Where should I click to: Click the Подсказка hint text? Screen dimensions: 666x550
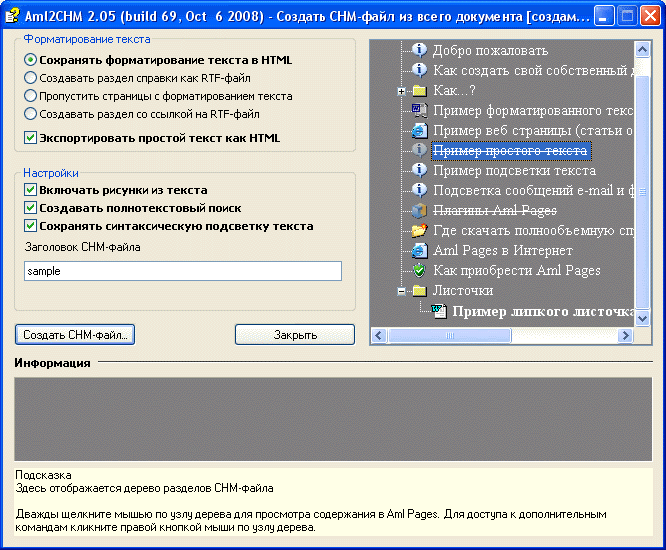[43, 475]
